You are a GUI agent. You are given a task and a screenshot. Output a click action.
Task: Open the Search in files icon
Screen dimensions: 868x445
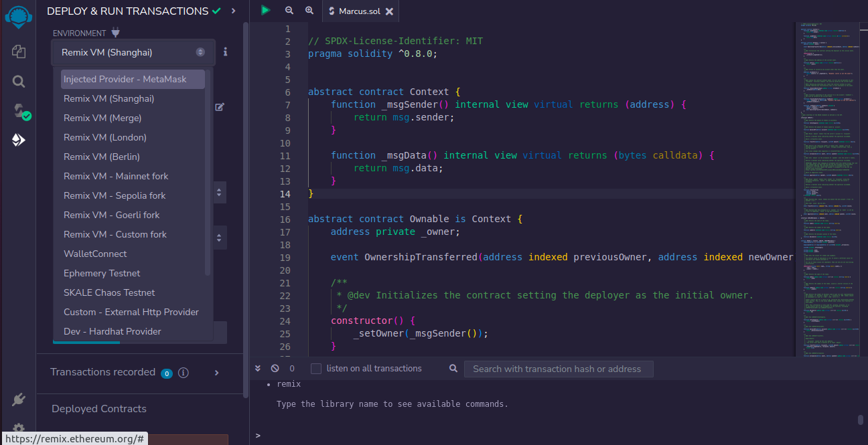pyautogui.click(x=19, y=82)
